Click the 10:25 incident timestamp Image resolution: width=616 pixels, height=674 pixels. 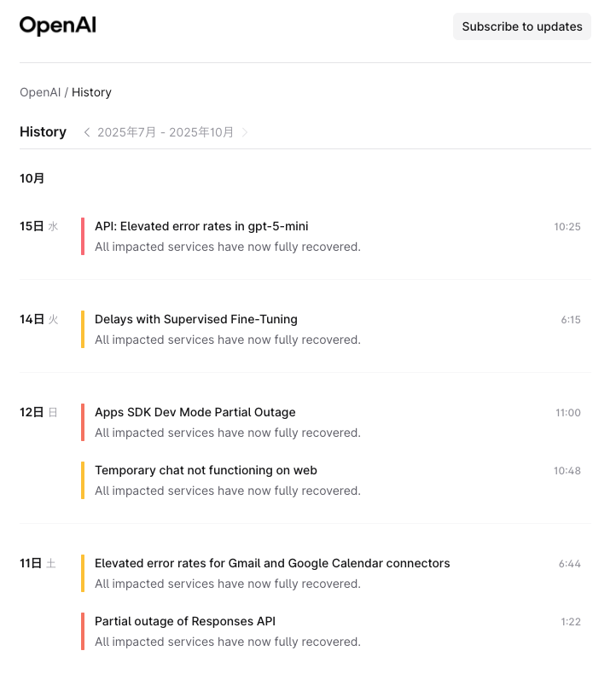point(567,227)
